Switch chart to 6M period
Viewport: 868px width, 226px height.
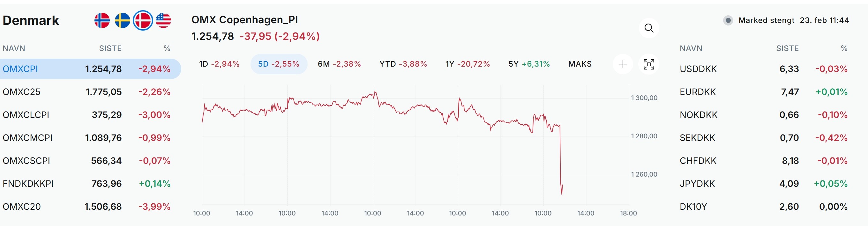click(339, 64)
